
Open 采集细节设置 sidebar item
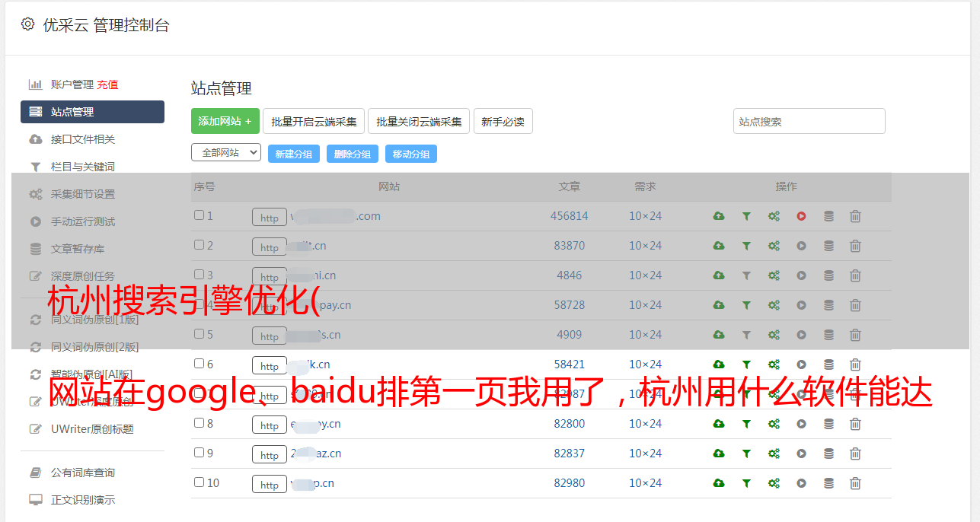[x=83, y=194]
